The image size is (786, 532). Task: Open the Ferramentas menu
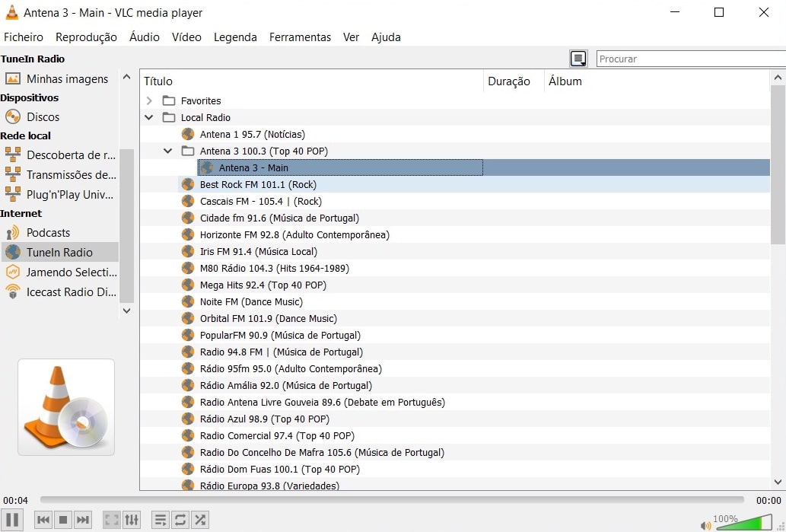point(300,37)
